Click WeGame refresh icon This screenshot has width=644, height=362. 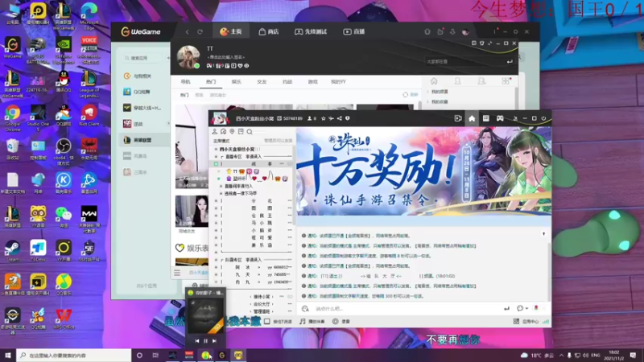(x=200, y=32)
